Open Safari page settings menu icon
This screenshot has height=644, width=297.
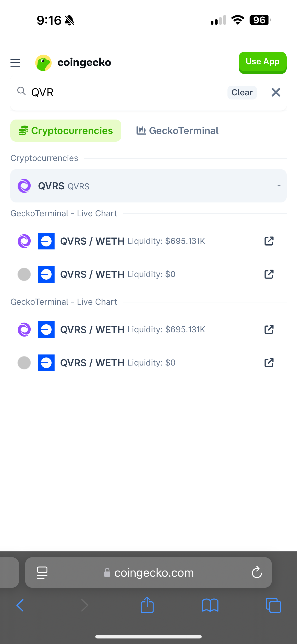42,573
